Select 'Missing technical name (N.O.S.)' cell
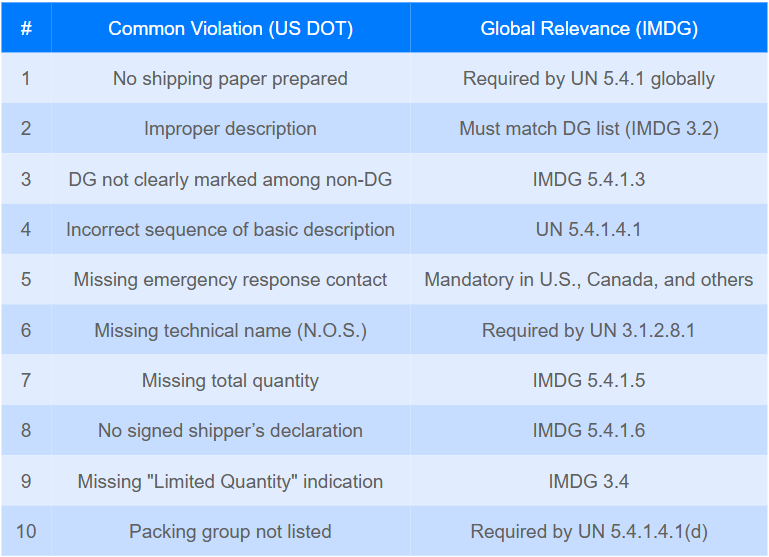The width and height of the screenshot is (769, 557). 231,330
